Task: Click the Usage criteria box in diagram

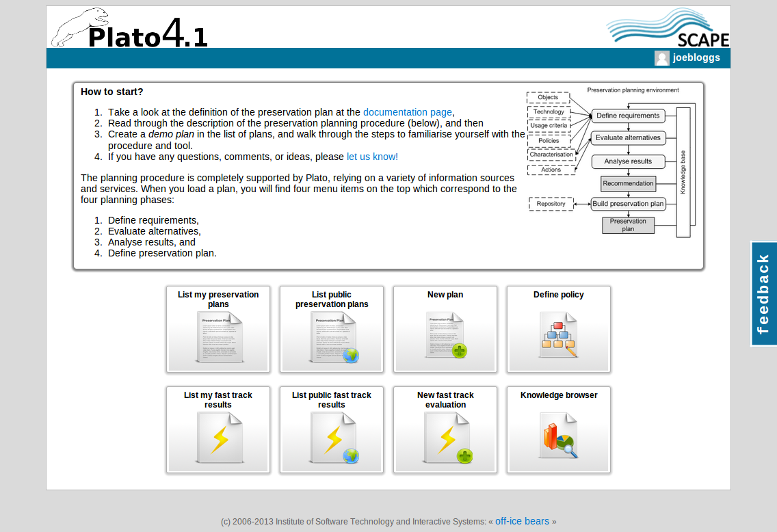Action: tap(549, 126)
